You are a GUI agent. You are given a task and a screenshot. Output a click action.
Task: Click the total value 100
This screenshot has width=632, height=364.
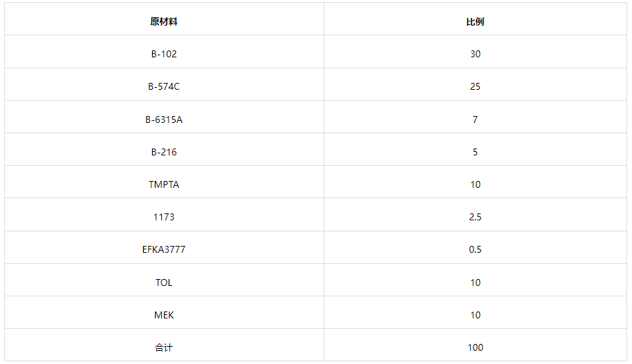(x=475, y=347)
